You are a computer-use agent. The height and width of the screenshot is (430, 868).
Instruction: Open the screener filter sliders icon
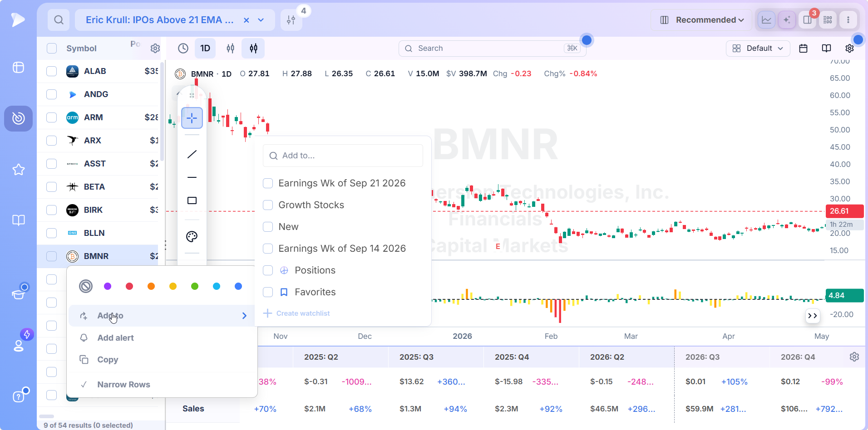click(291, 20)
